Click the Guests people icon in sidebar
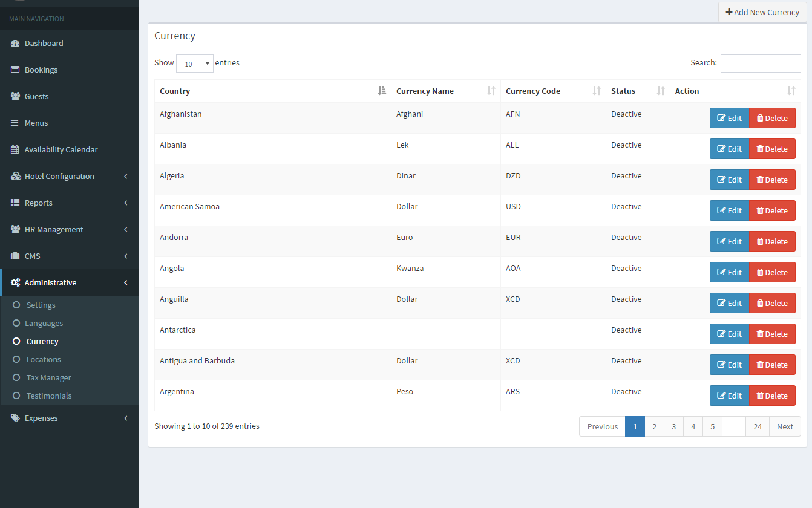The width and height of the screenshot is (812, 508). pyautogui.click(x=15, y=97)
